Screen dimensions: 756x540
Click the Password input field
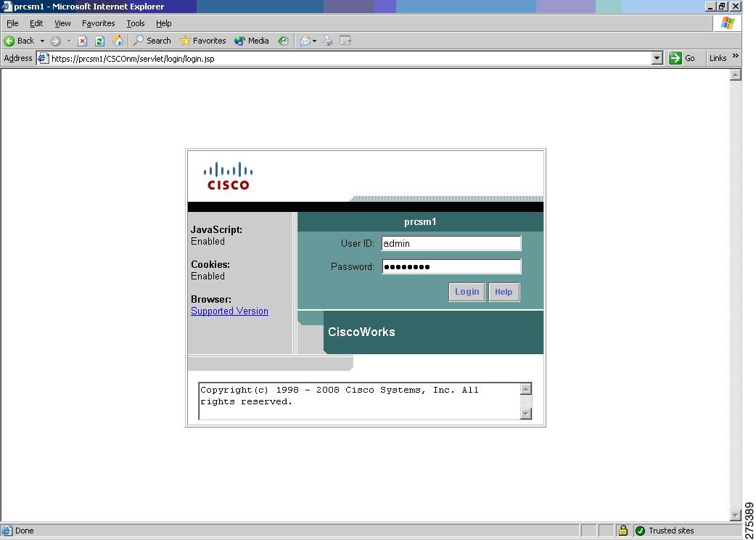coord(451,266)
